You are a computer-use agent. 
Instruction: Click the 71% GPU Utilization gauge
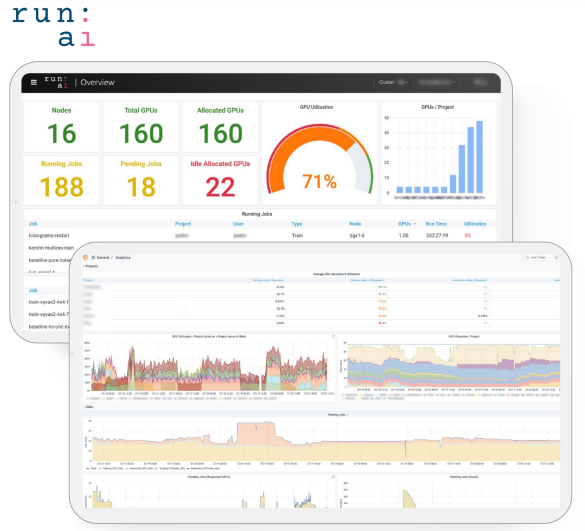click(x=319, y=160)
